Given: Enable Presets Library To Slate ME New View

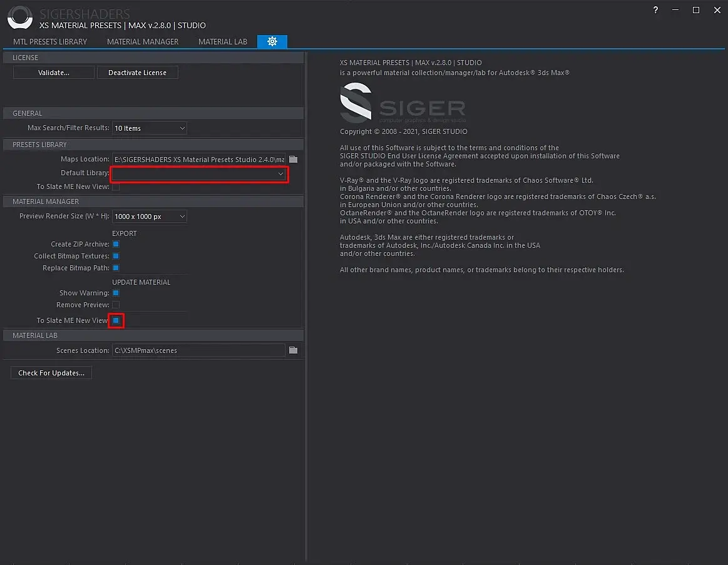Looking at the screenshot, I should 116,186.
